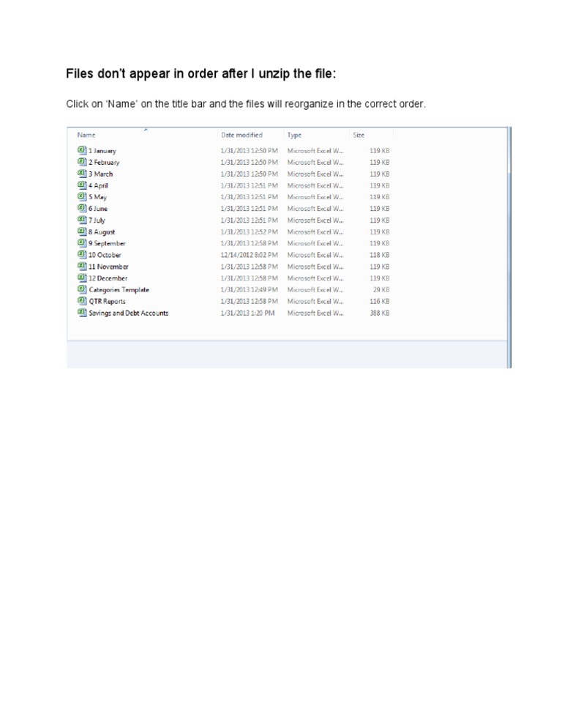Image resolution: width=562 pixels, height=728 pixels.
Task: Click the Excel icon beside 9 September
Action: [82, 243]
